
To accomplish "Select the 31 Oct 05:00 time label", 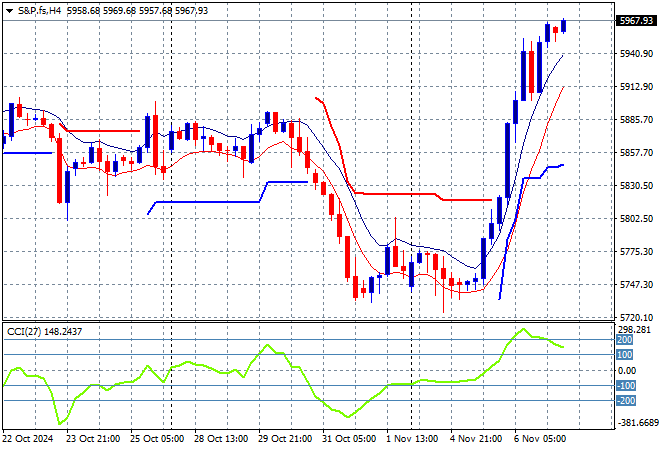I will point(350,439).
